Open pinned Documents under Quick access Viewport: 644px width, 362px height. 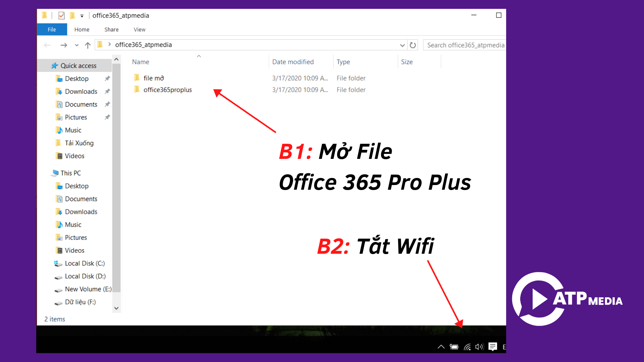point(81,104)
